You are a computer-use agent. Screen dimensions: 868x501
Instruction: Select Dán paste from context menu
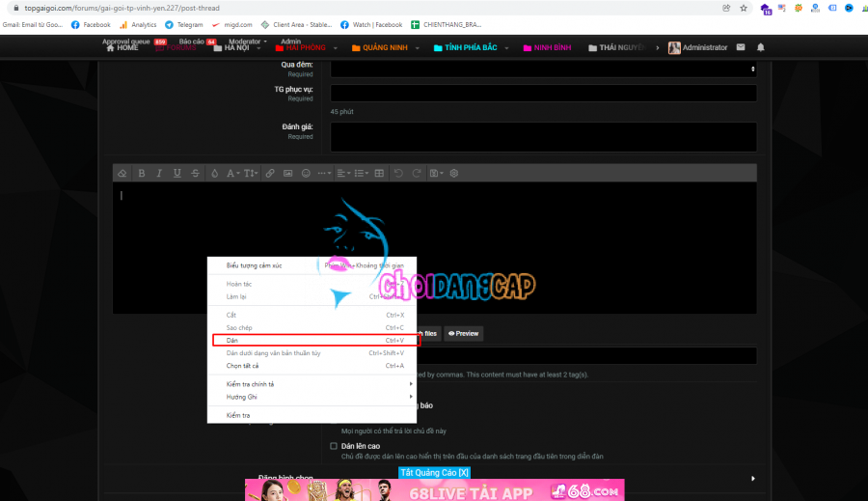click(x=314, y=341)
